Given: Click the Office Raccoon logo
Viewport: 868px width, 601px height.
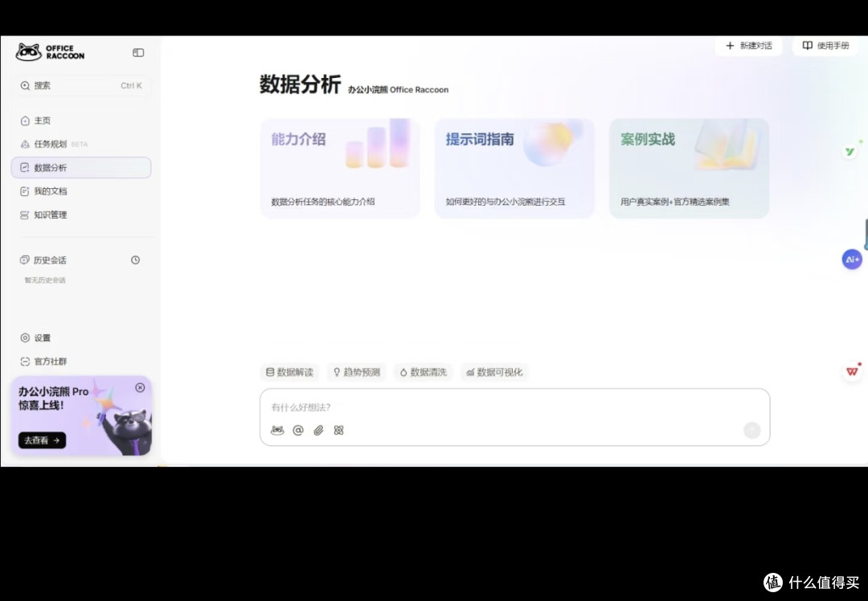Looking at the screenshot, I should pos(51,52).
